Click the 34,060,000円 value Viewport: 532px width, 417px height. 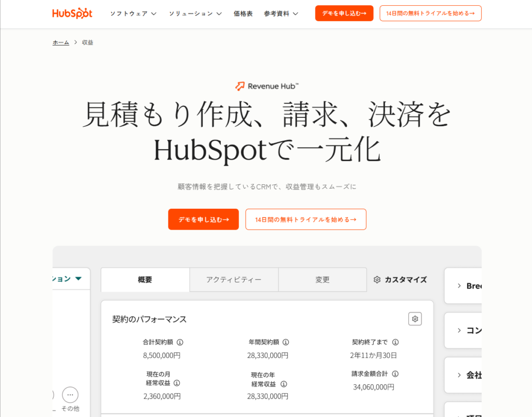click(374, 387)
